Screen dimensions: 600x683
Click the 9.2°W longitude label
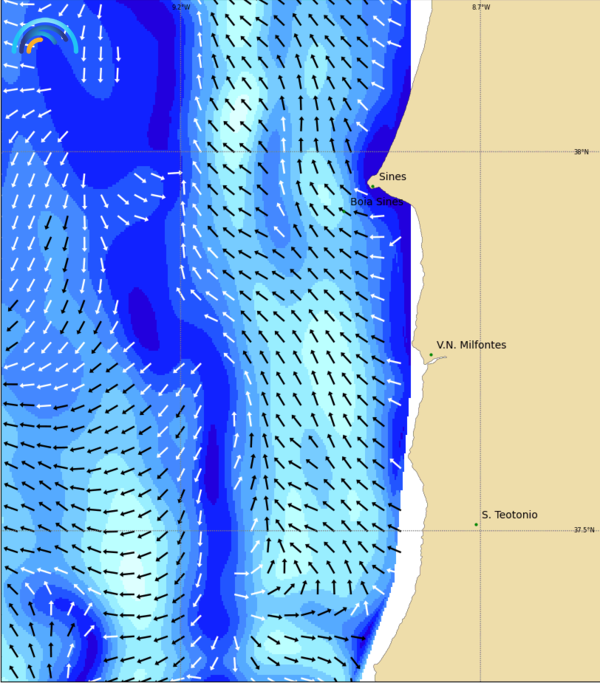coord(180,7)
